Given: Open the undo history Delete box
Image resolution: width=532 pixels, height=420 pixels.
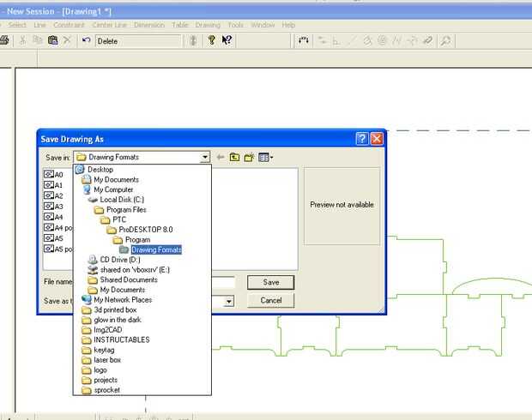Looking at the screenshot, I should point(138,41).
